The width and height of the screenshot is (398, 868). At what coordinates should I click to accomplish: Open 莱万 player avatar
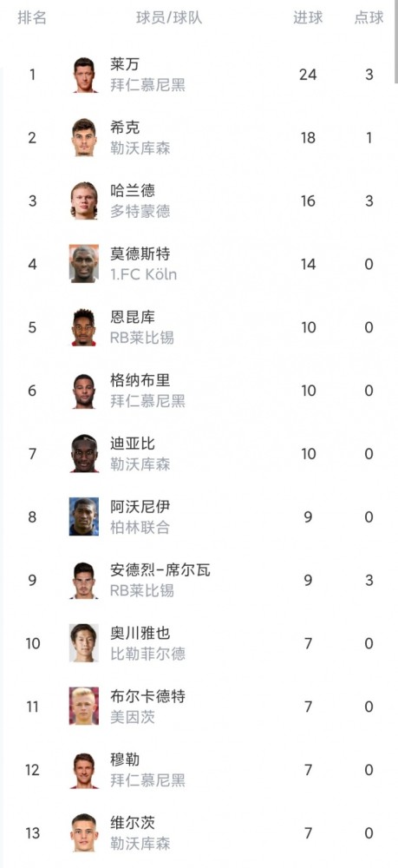[x=84, y=74]
